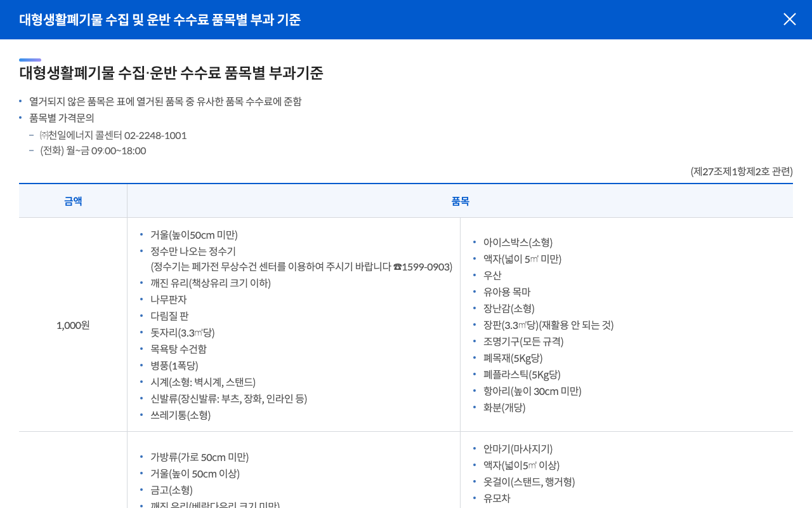Select the item 유아용 목마
The image size is (812, 508).
tap(507, 292)
